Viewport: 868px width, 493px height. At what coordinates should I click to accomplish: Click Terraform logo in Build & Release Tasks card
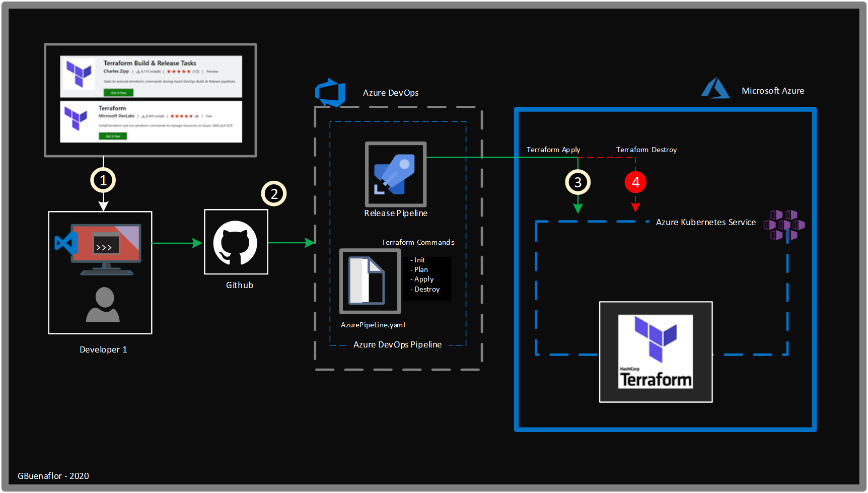pyautogui.click(x=79, y=74)
